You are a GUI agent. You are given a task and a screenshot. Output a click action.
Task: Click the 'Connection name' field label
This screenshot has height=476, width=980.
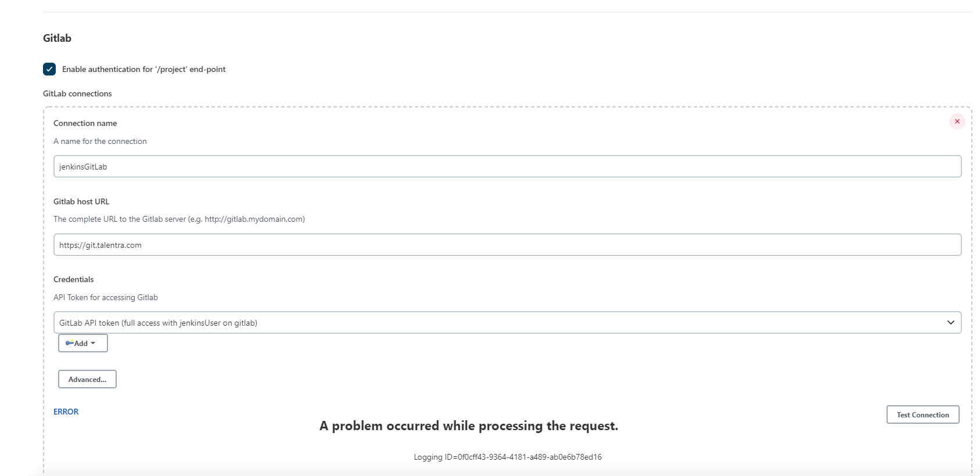pos(85,123)
